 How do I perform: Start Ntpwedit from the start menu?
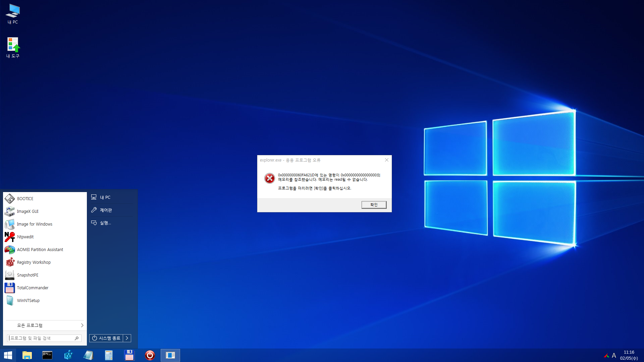click(x=45, y=237)
